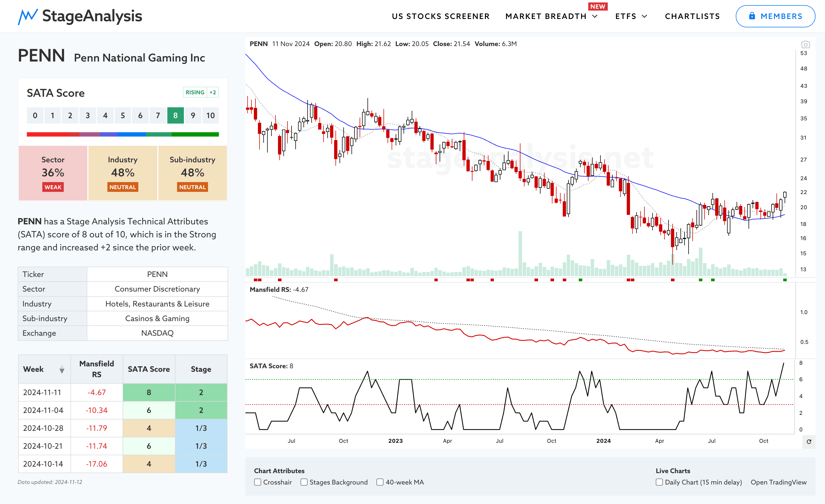Click Mansfield RS value -17.06
Screen dimensions: 825x504
(97, 464)
